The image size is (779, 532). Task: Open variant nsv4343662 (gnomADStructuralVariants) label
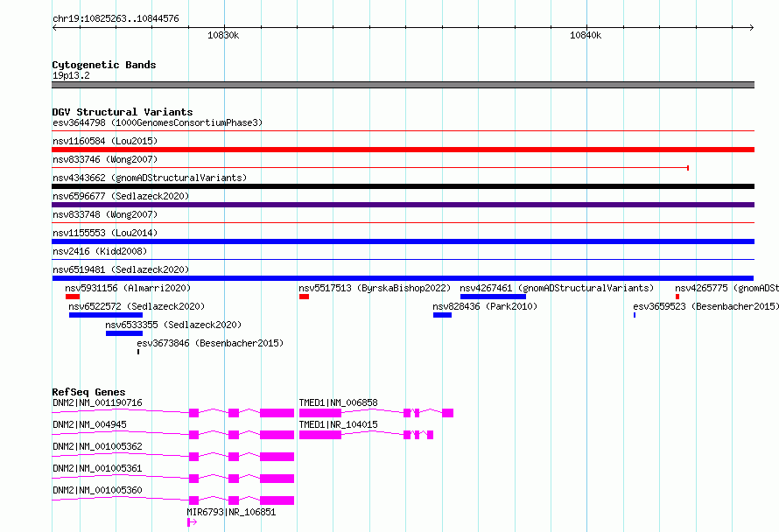click(150, 178)
